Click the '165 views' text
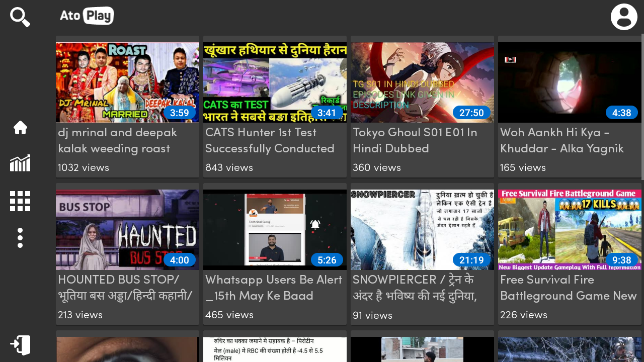 tap(523, 167)
